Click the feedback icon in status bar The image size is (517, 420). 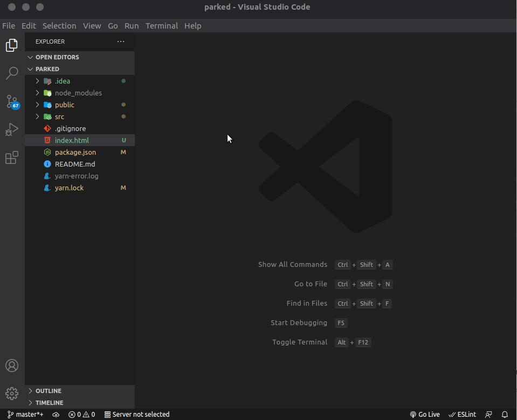488,415
